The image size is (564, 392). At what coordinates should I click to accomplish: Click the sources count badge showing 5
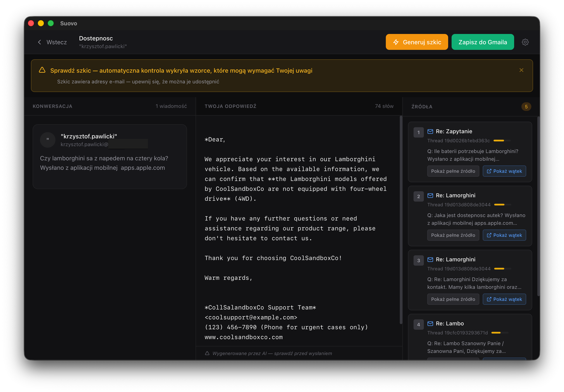point(526,107)
